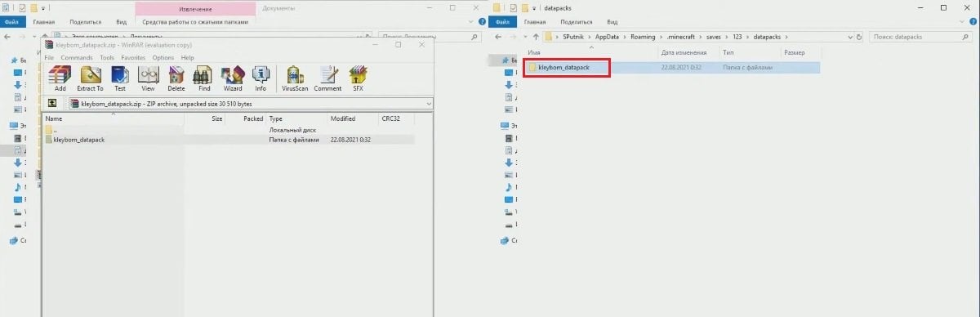This screenshot has height=317, width=980.
Task: Run Test on the archive in WinRAR
Action: (120, 78)
